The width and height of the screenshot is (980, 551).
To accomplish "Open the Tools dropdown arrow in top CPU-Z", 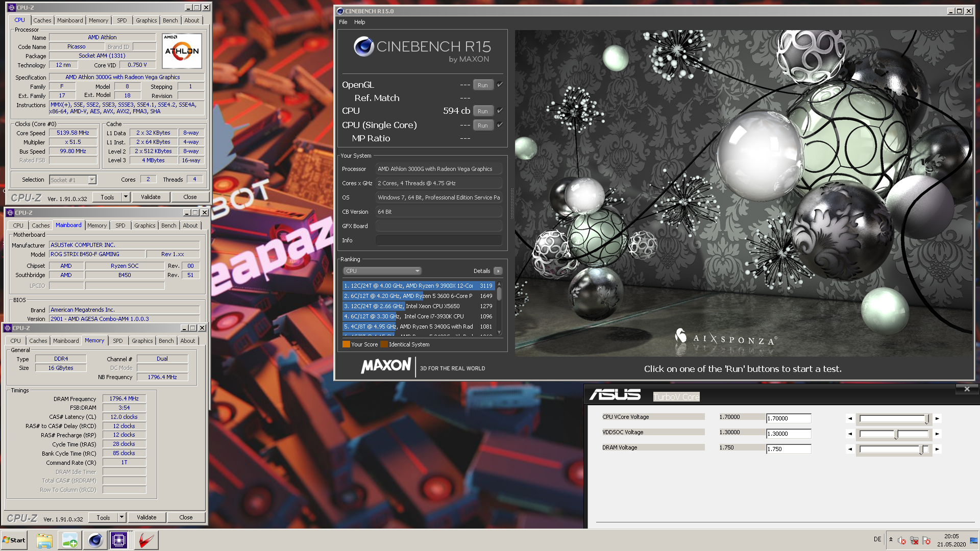I will coord(126,197).
